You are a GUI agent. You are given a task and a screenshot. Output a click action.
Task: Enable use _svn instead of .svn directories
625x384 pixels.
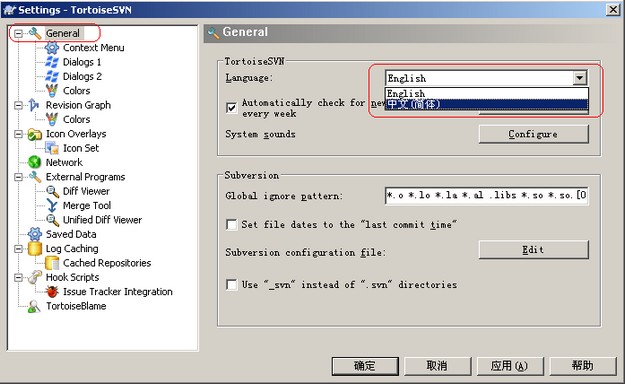tap(231, 284)
